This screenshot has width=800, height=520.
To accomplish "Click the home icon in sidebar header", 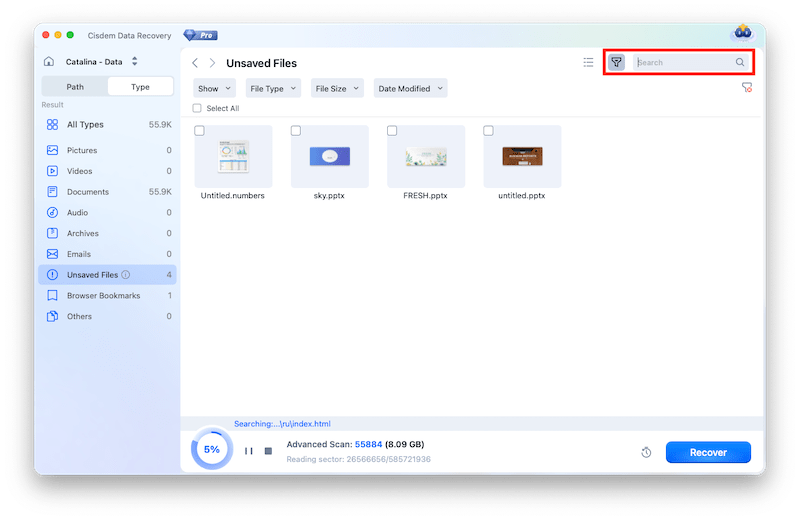I will pos(49,62).
